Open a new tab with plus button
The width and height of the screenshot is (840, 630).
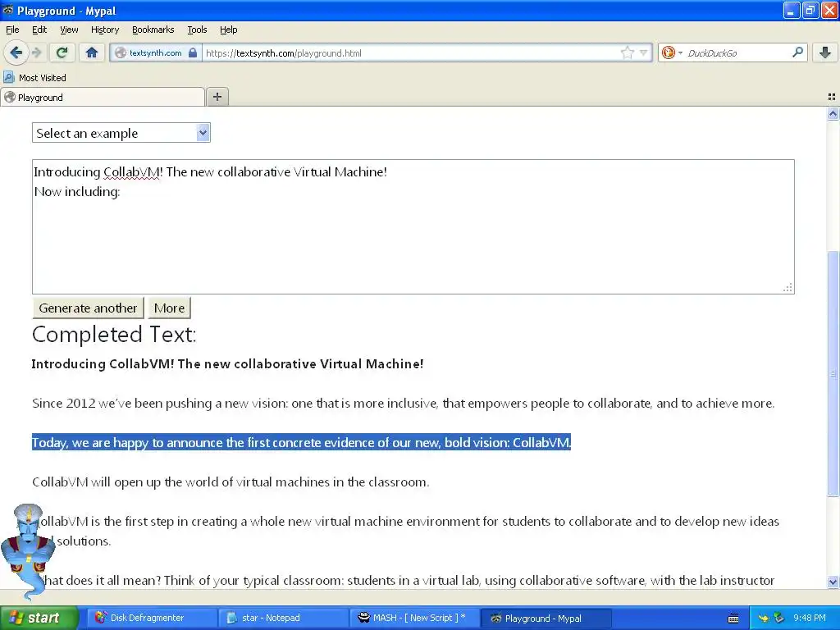tap(217, 97)
